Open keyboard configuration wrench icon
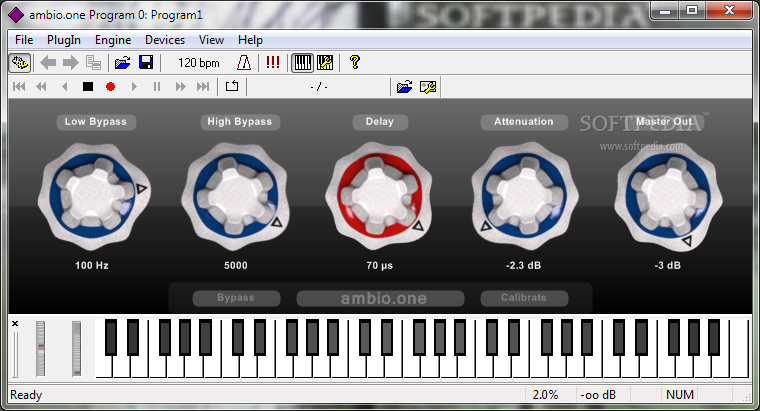Screen dimensions: 760x411 (325, 63)
